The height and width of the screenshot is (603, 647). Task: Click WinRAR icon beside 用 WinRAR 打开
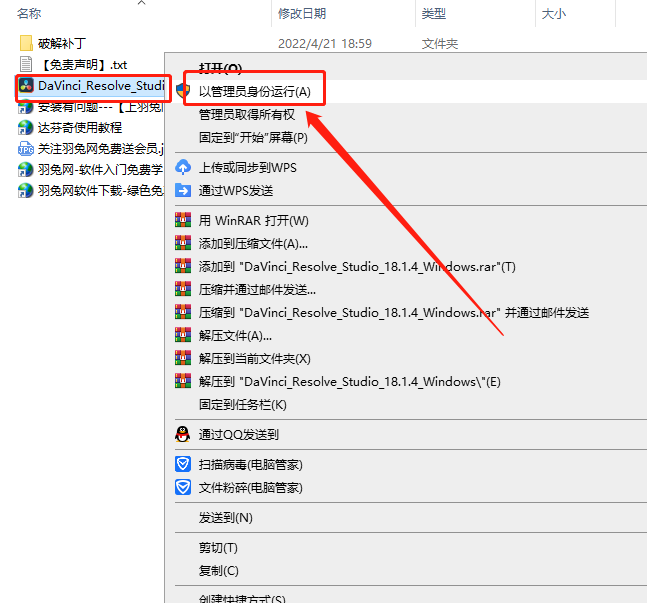pyautogui.click(x=183, y=220)
